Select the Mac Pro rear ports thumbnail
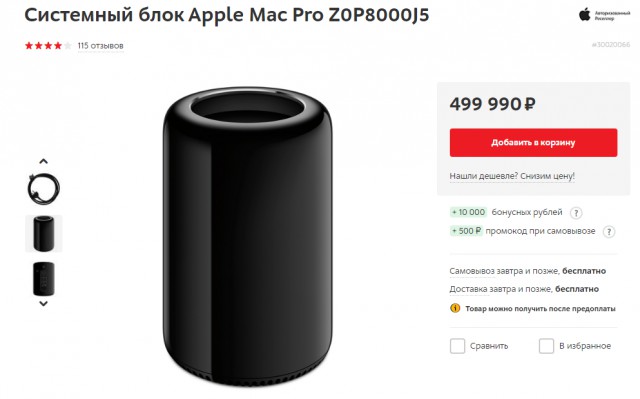 pyautogui.click(x=43, y=279)
